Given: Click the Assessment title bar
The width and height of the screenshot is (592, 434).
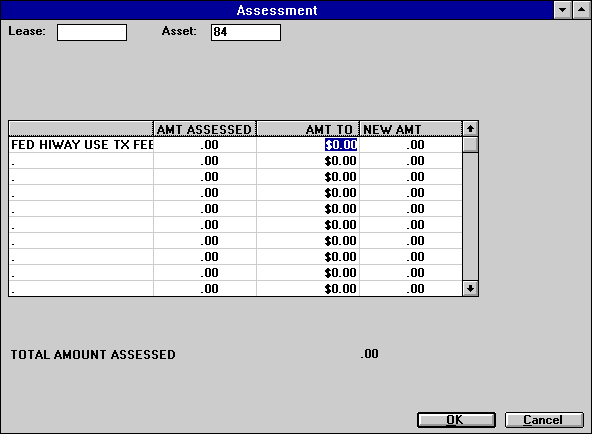Looking at the screenshot, I should pyautogui.click(x=277, y=10).
